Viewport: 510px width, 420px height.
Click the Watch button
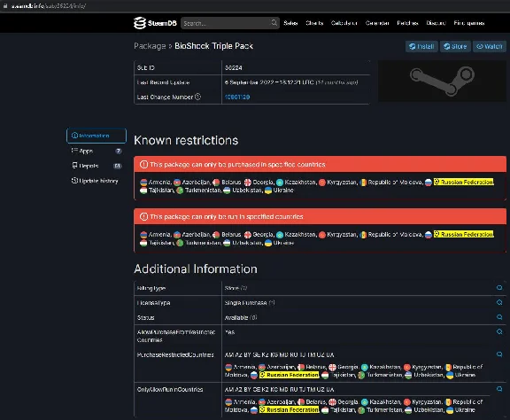490,47
